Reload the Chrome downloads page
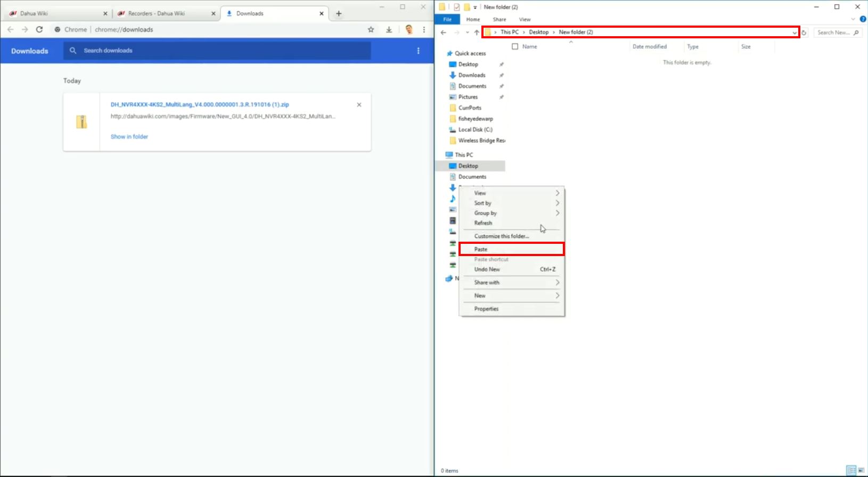The height and width of the screenshot is (477, 868). pos(39,30)
